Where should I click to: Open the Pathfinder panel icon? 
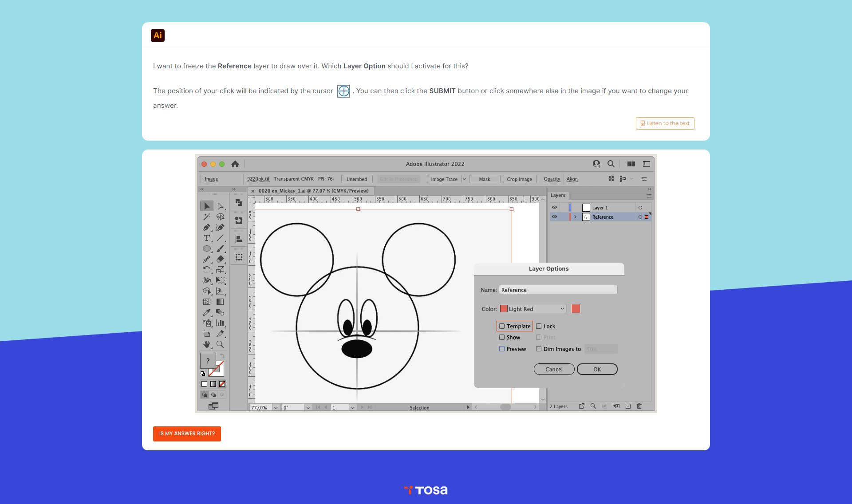coord(239,203)
